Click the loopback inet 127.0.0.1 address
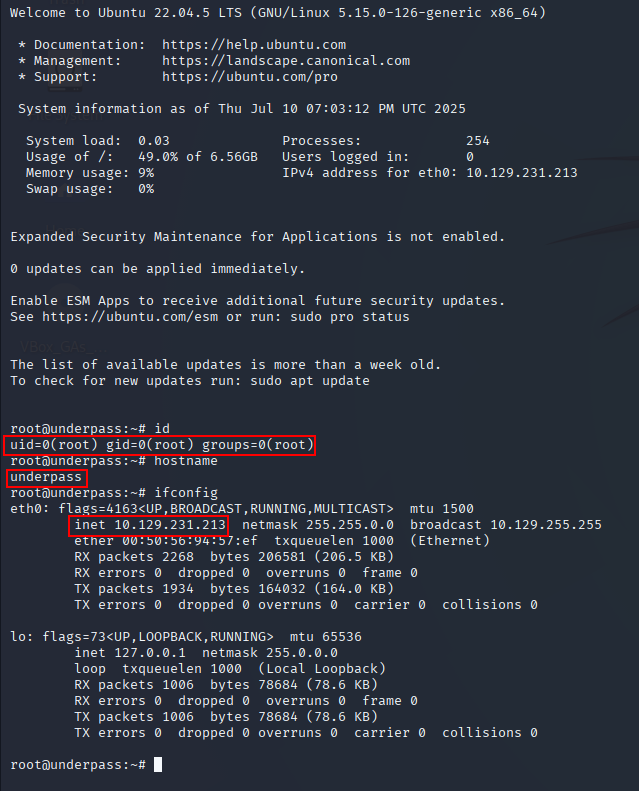Viewport: 639px width, 791px height. (130, 653)
